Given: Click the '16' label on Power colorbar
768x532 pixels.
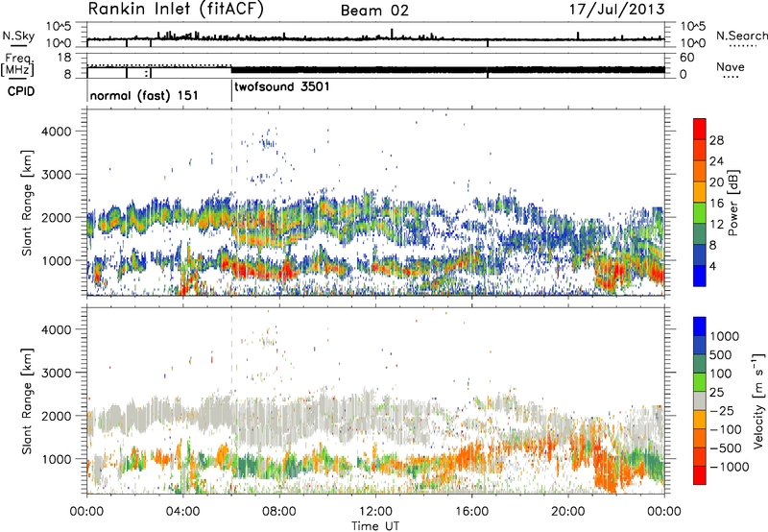Looking at the screenshot, I should (716, 204).
